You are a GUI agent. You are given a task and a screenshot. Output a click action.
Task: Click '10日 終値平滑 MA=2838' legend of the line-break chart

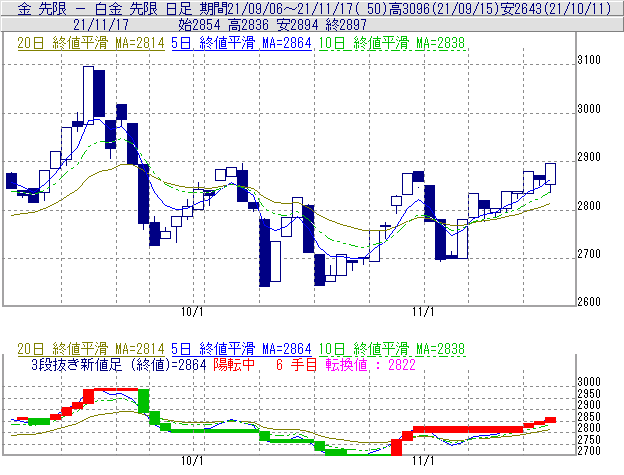tap(392, 349)
